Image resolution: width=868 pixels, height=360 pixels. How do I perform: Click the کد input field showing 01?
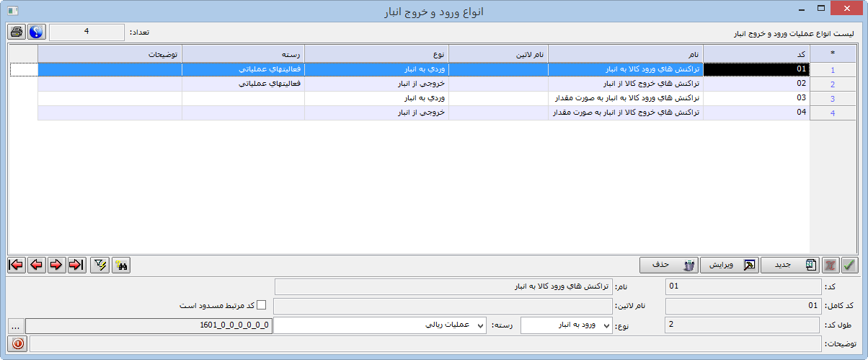743,286
